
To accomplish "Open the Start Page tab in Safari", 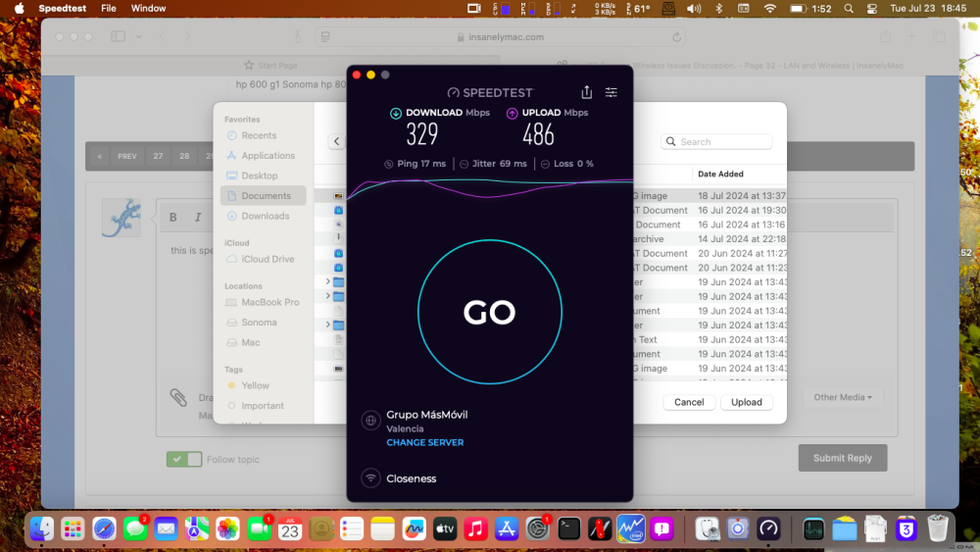I will [270, 65].
